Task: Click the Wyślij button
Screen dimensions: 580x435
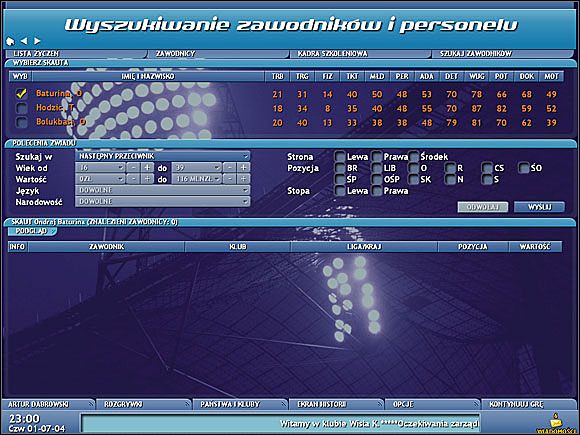Action: tap(539, 207)
